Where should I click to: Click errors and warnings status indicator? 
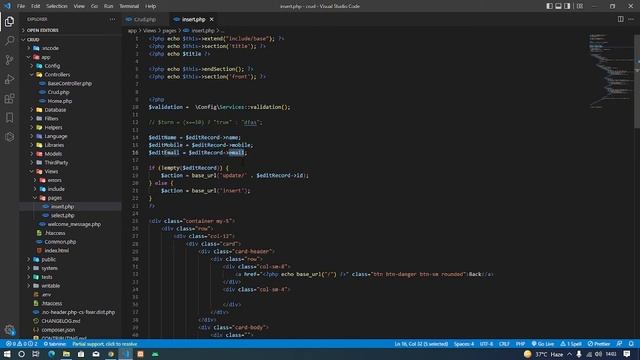point(22,344)
